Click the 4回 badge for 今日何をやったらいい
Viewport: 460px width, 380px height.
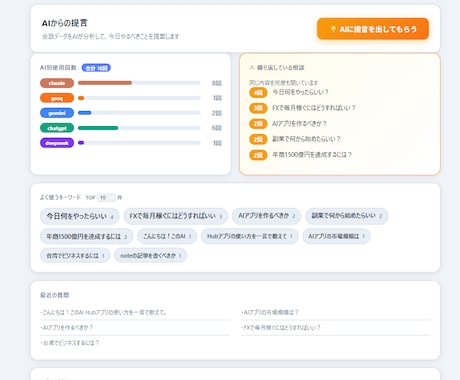[258, 92]
